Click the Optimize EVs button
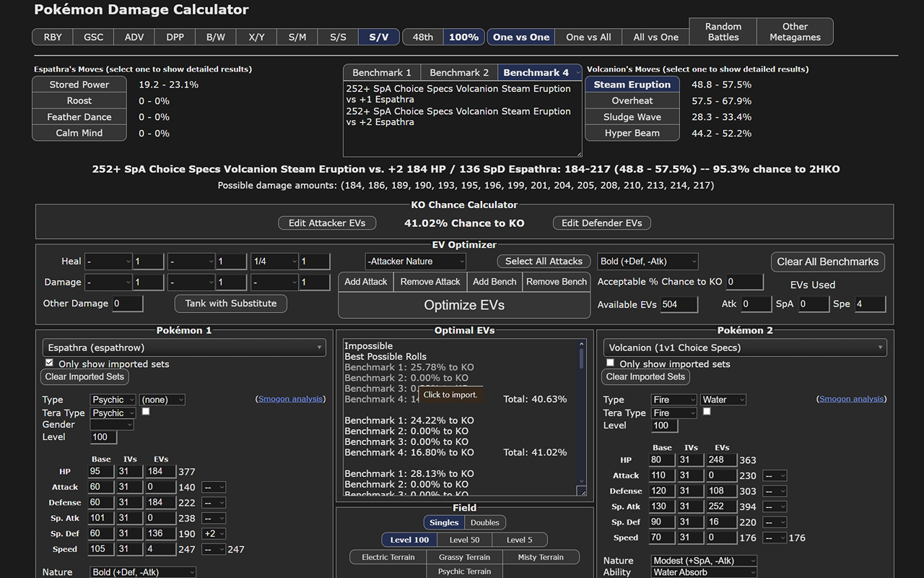 coord(464,305)
